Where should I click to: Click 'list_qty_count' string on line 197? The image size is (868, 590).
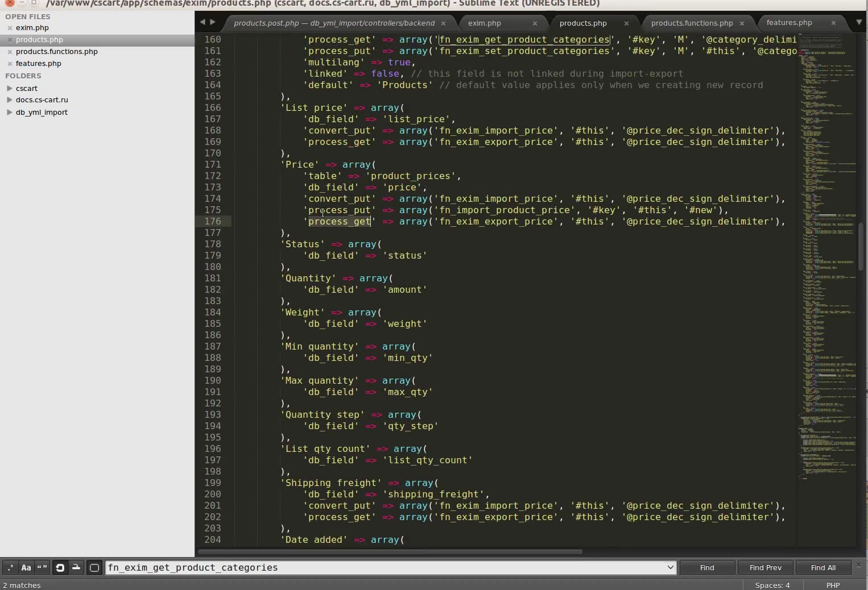point(427,460)
